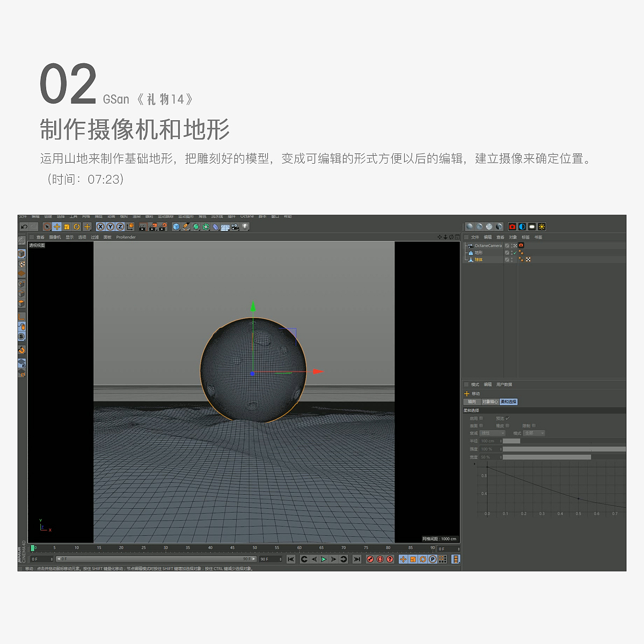
Task: Click the Octane sun daylight icon
Action: click(x=541, y=226)
